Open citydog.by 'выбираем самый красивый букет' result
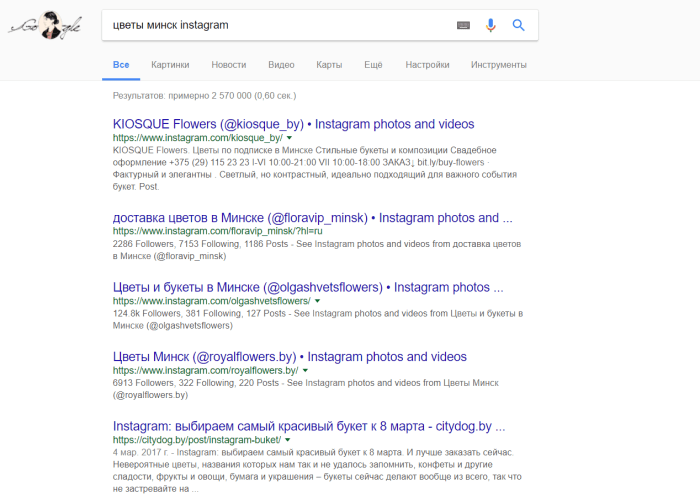The height and width of the screenshot is (500, 700). pyautogui.click(x=309, y=426)
